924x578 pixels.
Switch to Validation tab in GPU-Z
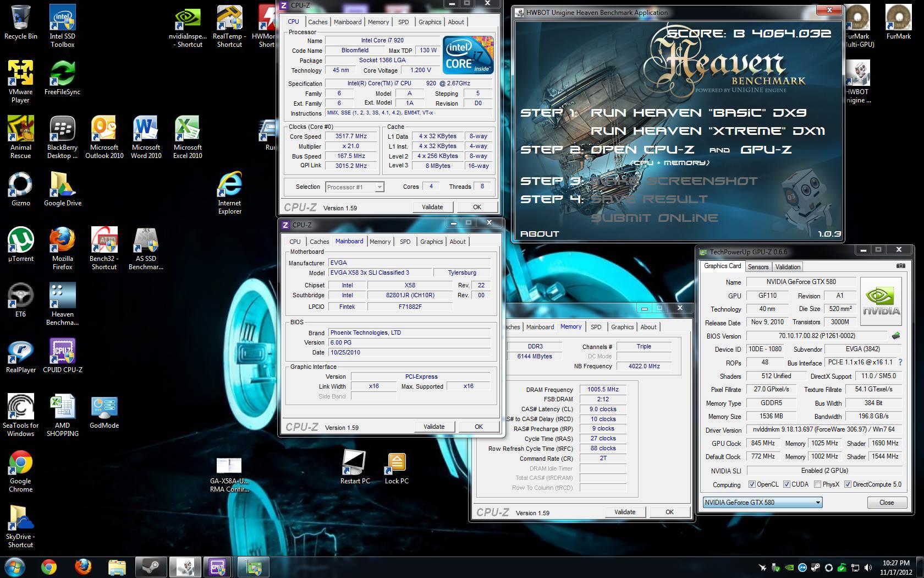(x=788, y=267)
